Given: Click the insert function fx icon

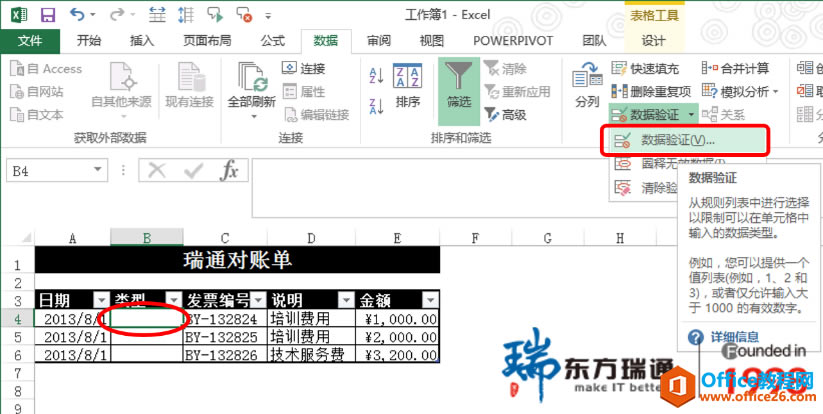Looking at the screenshot, I should pos(229,171).
